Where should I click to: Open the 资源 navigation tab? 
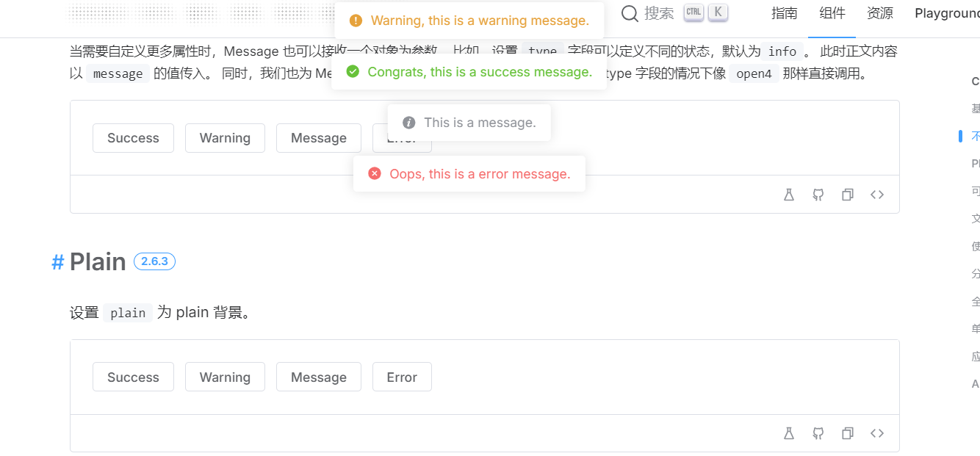click(880, 13)
